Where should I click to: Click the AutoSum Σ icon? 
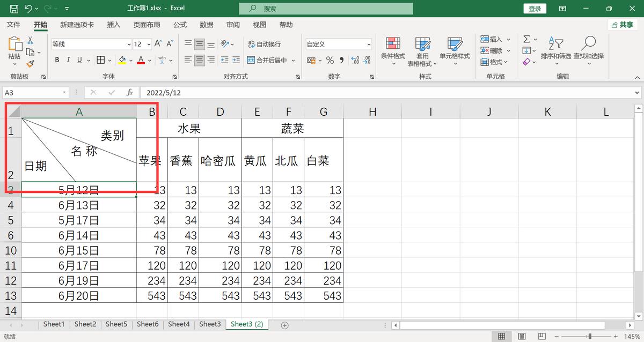click(525, 38)
